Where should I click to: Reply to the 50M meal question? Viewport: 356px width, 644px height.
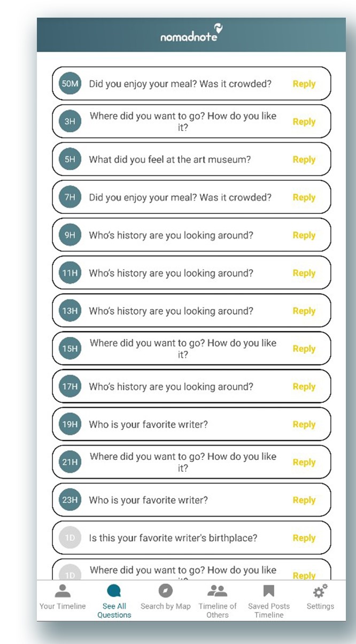click(x=304, y=84)
